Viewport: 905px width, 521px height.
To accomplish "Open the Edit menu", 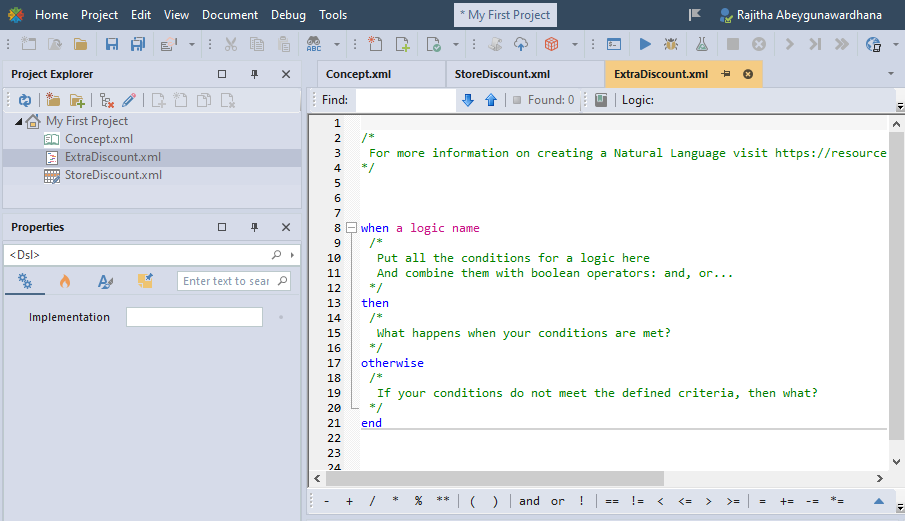I will pyautogui.click(x=141, y=14).
